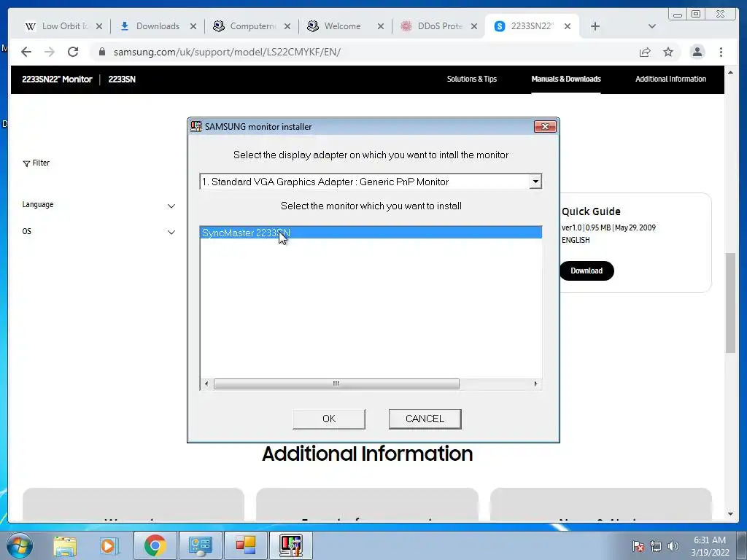This screenshot has height=560, width=747.
Task: Close the 2233SN22 tab
Action: (568, 26)
